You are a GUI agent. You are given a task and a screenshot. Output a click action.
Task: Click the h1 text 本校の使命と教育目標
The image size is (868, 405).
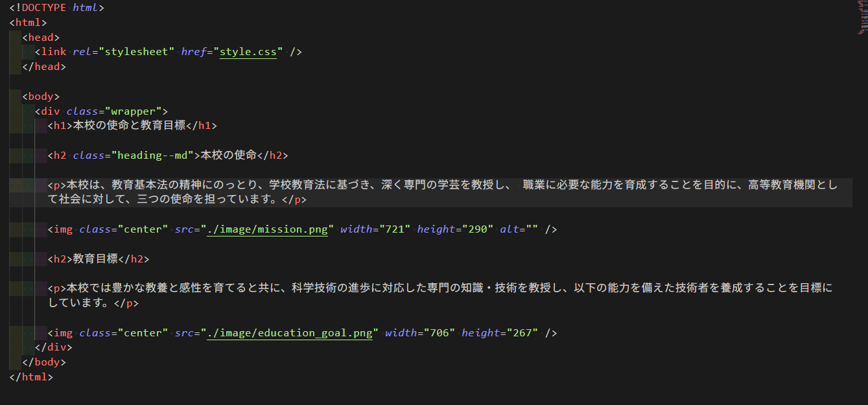point(130,126)
